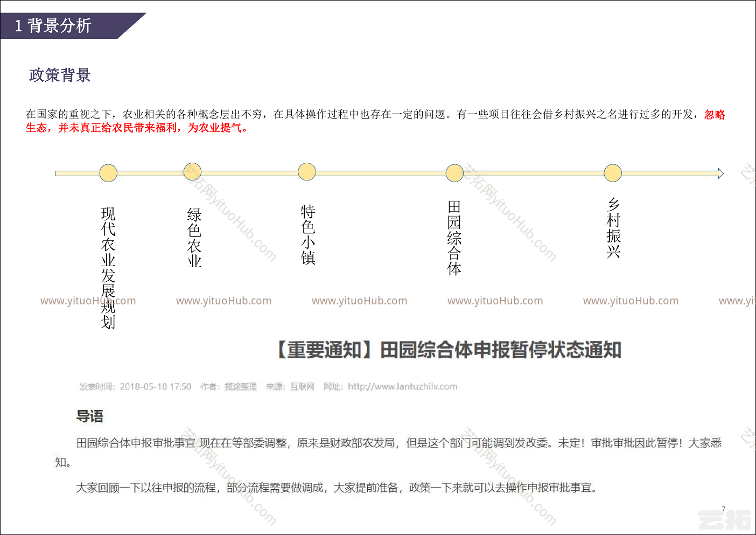The height and width of the screenshot is (535, 756).
Task: Click the vertical label 田园综合体
Action: tap(454, 238)
